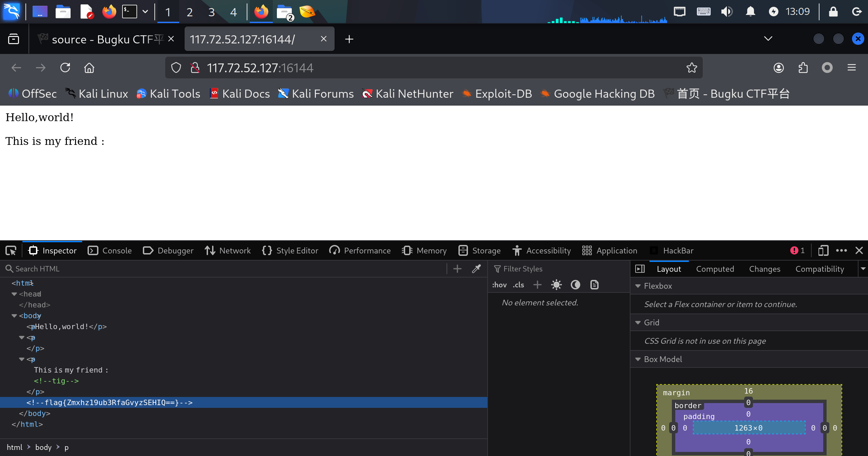Screen dimensions: 868x456
Task: Switch to the Console tab
Action: 110,251
